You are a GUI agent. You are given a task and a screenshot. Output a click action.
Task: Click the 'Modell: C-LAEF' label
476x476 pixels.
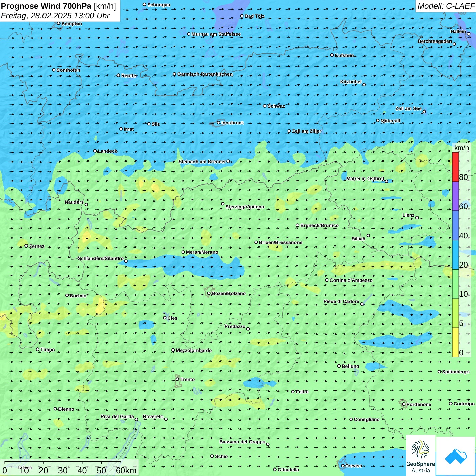pyautogui.click(x=446, y=6)
